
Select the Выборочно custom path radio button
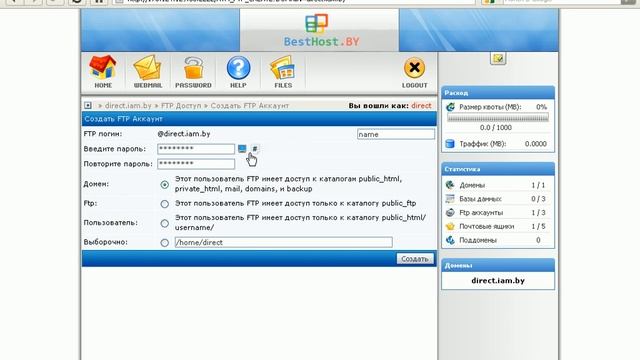point(164,243)
